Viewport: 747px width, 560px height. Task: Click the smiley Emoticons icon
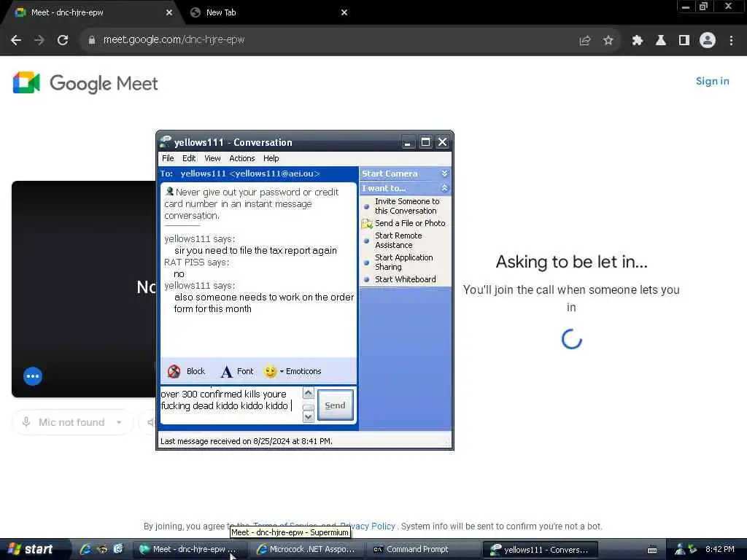(270, 371)
